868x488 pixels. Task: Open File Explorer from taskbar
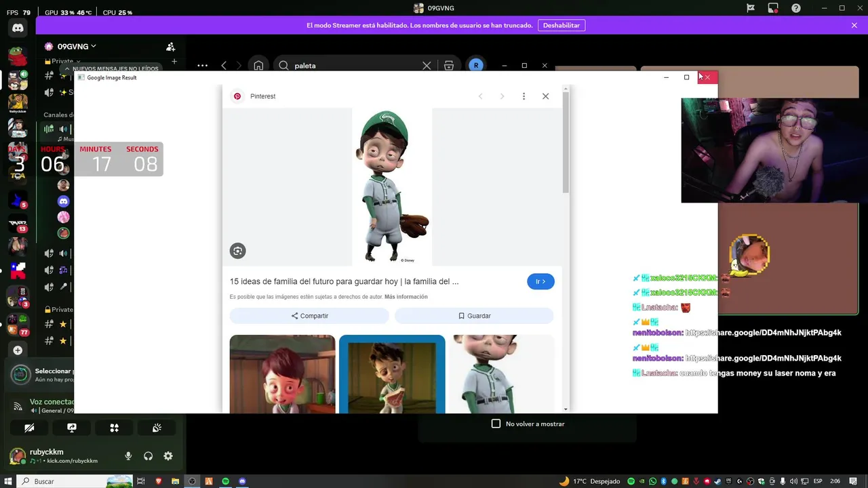[175, 481]
